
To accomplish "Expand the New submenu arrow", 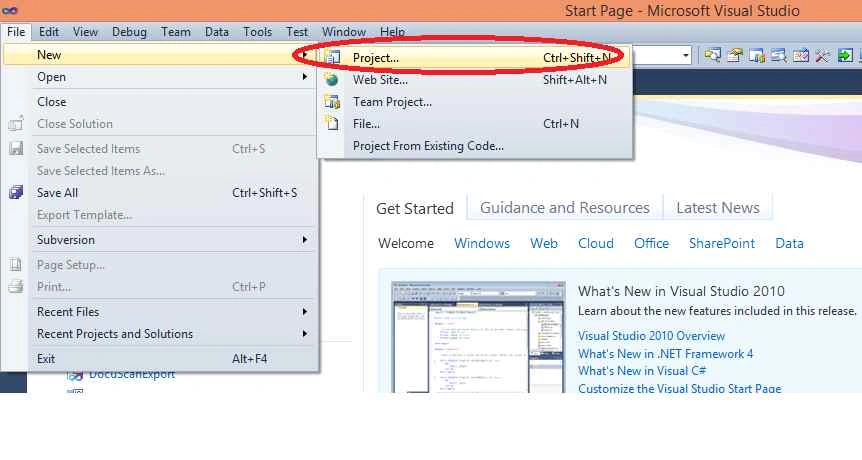I will tap(305, 55).
